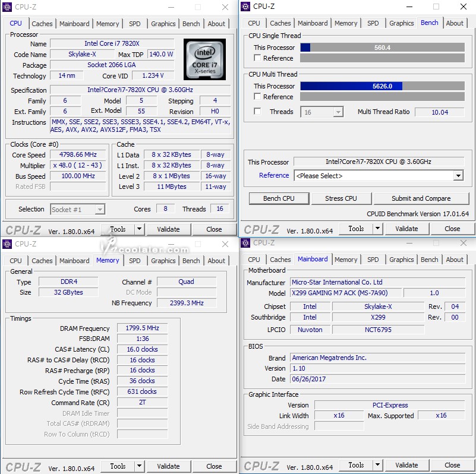Expand the Tools dropdown arrow in the CPU tab window

(139, 229)
